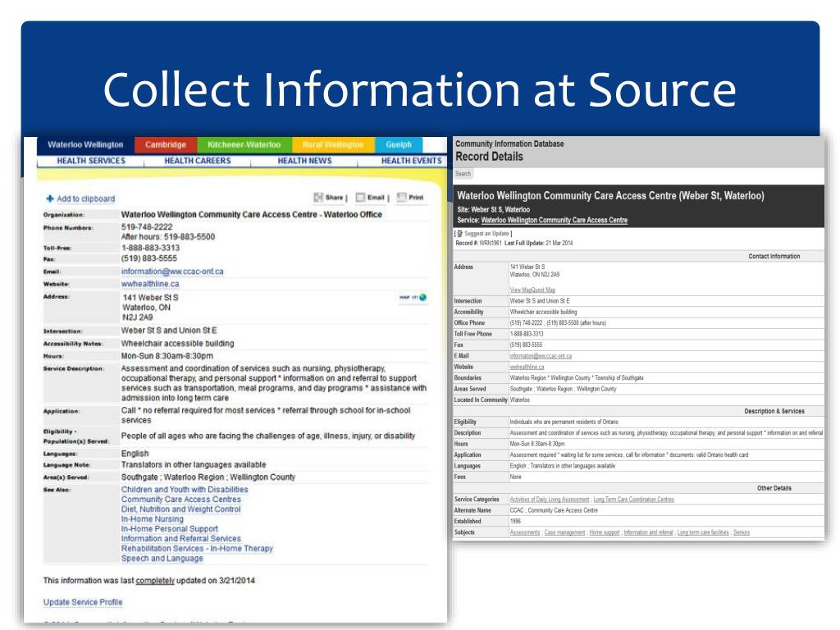The width and height of the screenshot is (840, 630).
Task: Click the Print link text
Action: tap(416, 198)
